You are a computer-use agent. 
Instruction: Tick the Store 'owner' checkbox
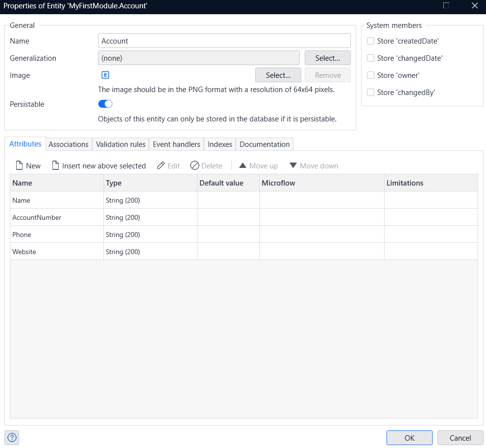371,75
